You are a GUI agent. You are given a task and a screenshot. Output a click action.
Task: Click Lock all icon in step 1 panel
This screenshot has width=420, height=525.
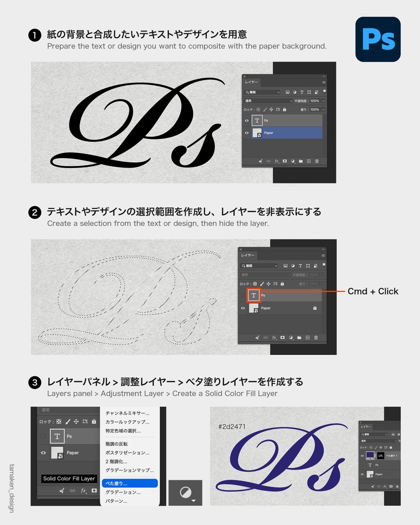[x=284, y=109]
